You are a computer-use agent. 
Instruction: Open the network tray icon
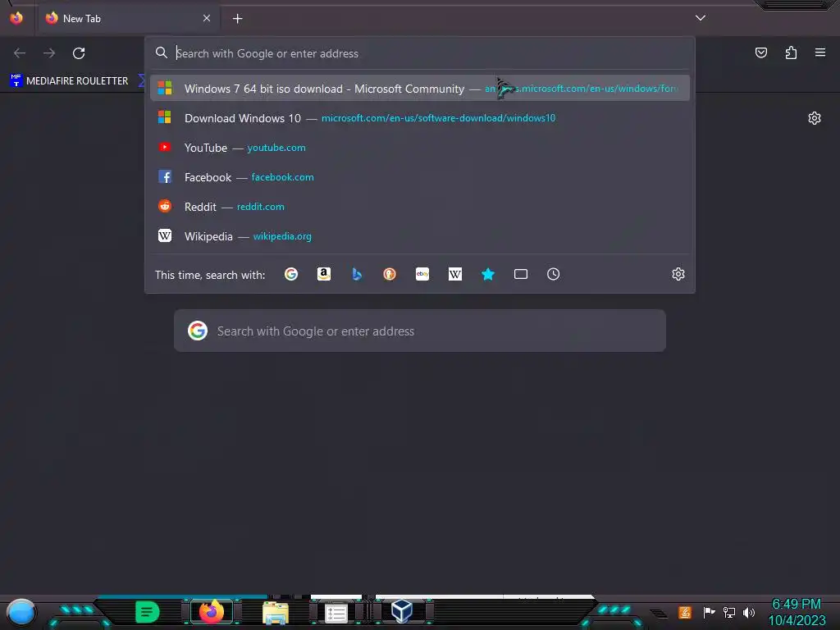[729, 612]
